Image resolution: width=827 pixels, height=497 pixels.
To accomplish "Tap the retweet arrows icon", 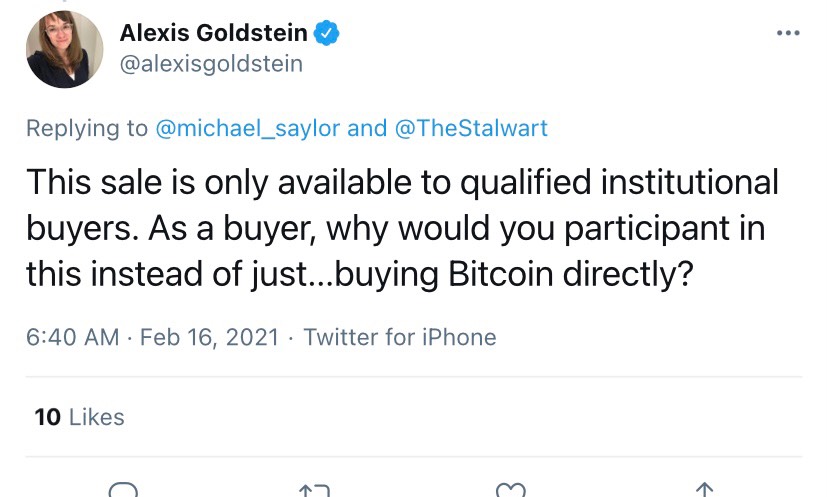I will (x=314, y=491).
